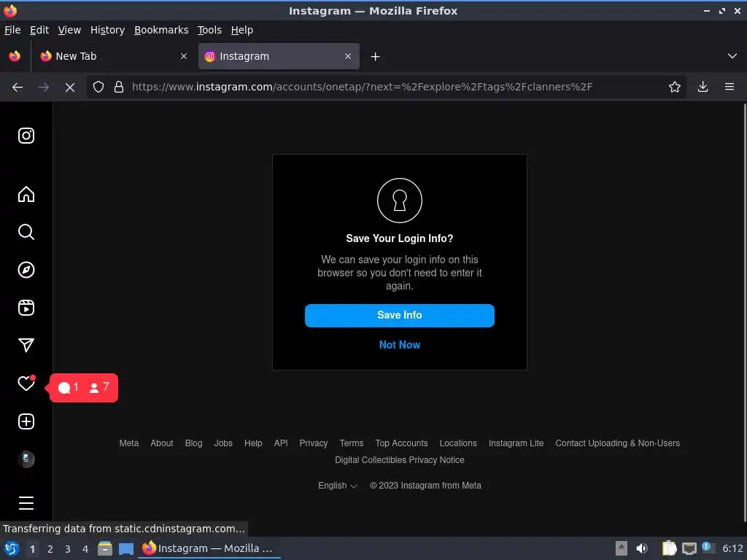
Task: Open the Jobs footer link
Action: [223, 443]
